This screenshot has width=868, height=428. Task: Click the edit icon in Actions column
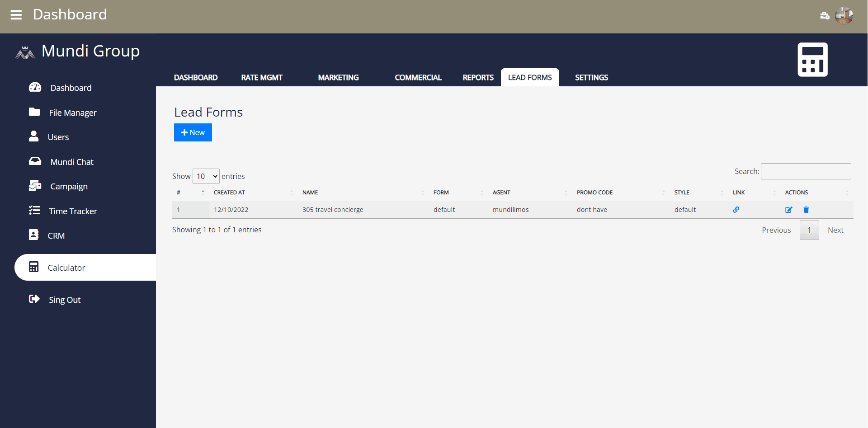pyautogui.click(x=788, y=210)
